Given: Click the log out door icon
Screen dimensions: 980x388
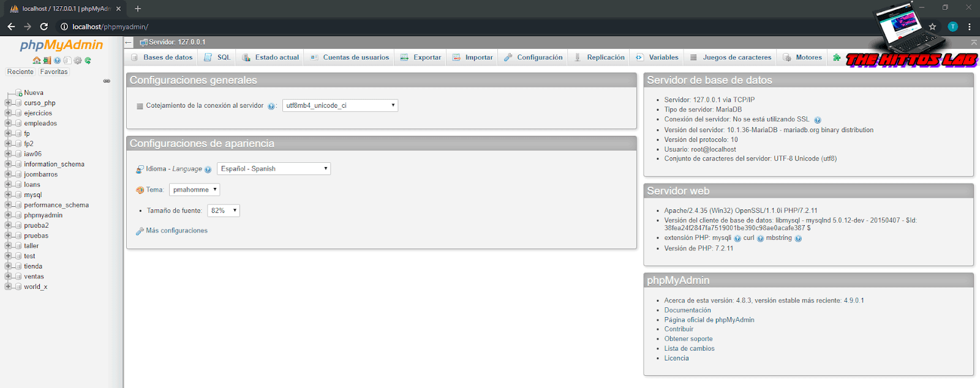Looking at the screenshot, I should click(47, 61).
